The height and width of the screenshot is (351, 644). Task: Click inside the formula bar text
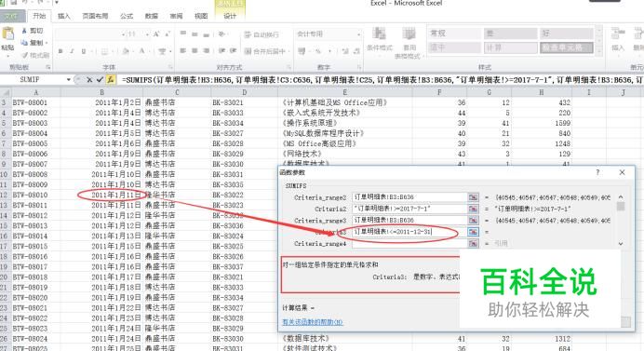tap(381, 80)
